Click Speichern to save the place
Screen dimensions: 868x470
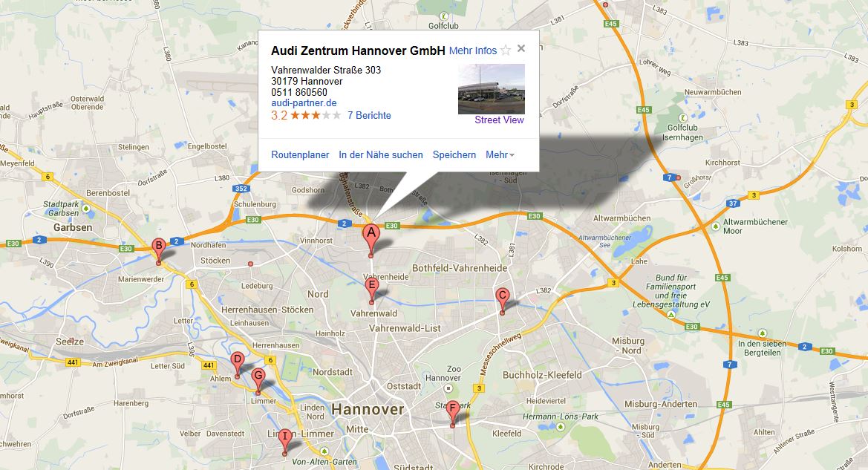pyautogui.click(x=454, y=155)
